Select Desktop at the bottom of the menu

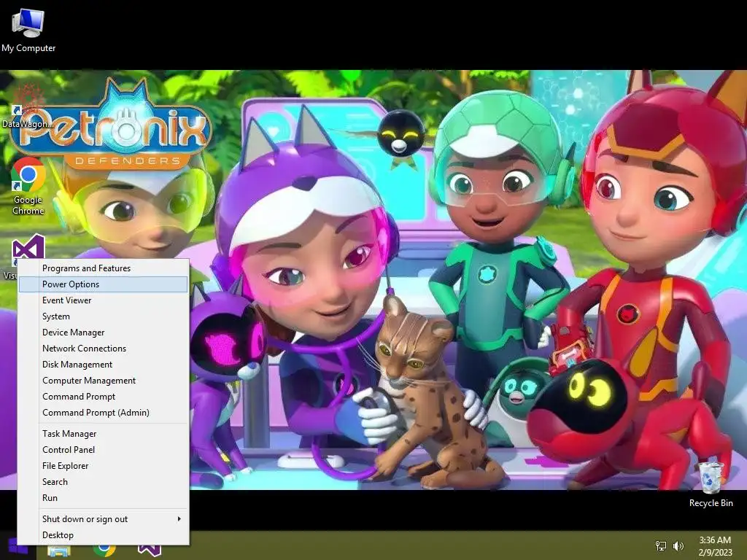[104, 535]
